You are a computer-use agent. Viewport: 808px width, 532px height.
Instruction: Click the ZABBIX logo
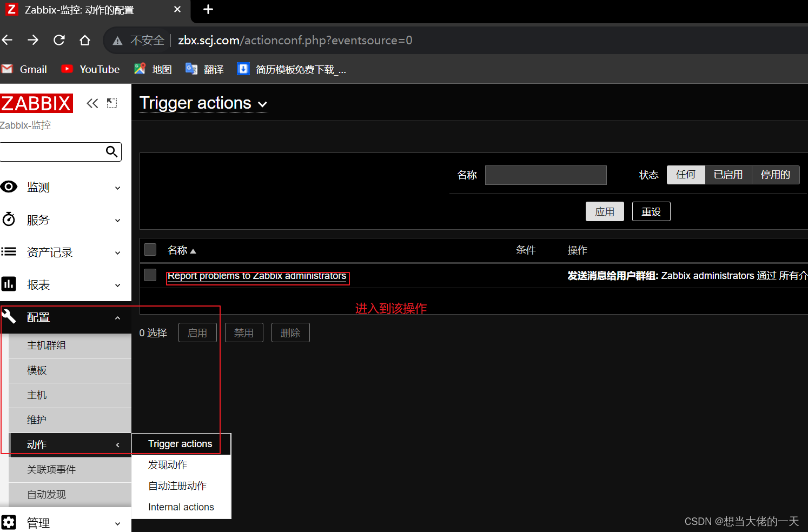tap(36, 103)
